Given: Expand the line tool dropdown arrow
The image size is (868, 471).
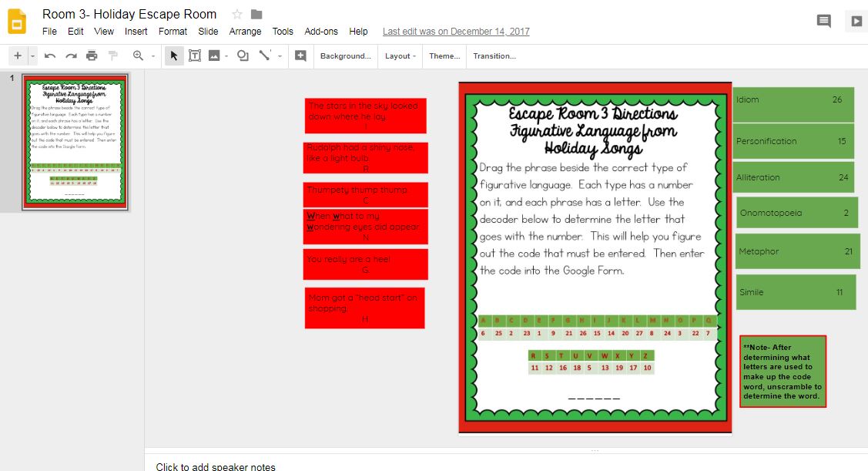Looking at the screenshot, I should pyautogui.click(x=280, y=56).
